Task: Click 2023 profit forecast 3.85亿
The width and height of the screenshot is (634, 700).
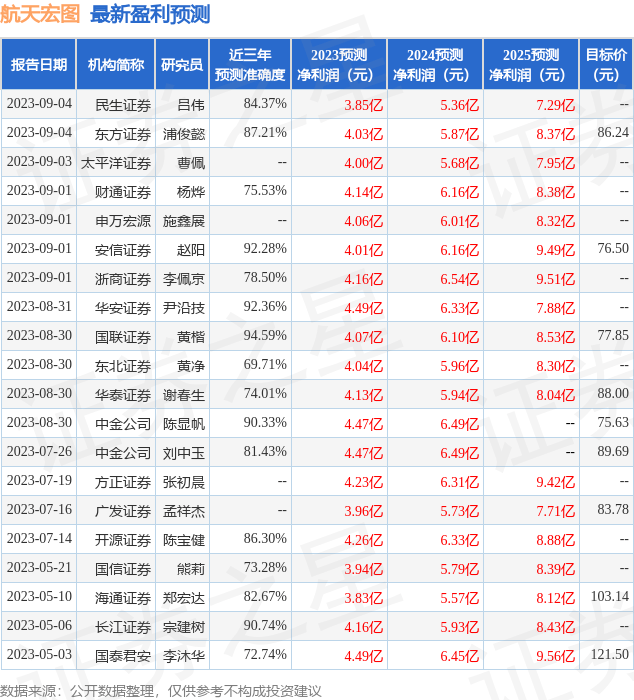Action: coord(363,105)
